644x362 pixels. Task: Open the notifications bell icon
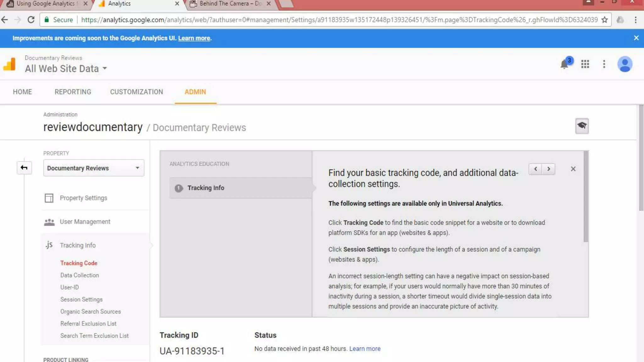tap(564, 64)
